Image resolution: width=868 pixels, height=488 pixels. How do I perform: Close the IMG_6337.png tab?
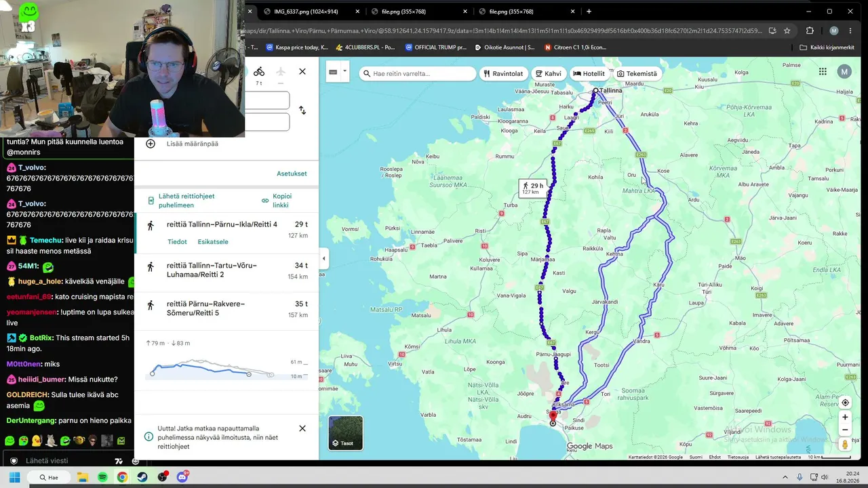click(357, 12)
